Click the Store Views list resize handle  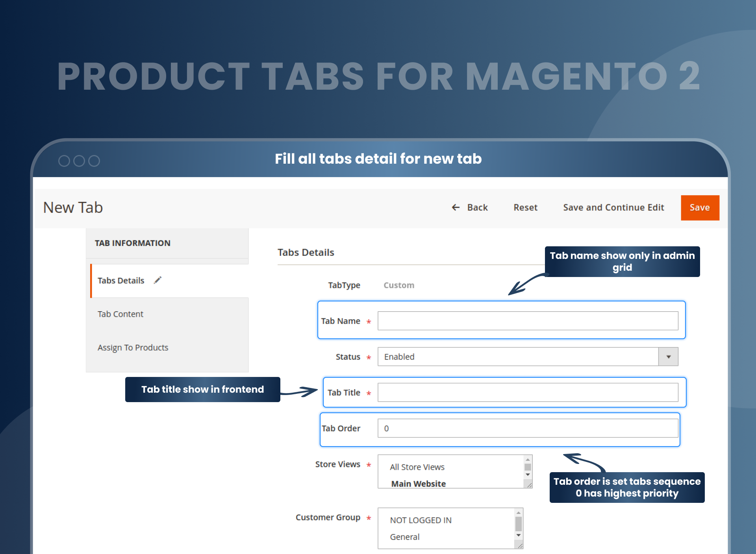(529, 485)
